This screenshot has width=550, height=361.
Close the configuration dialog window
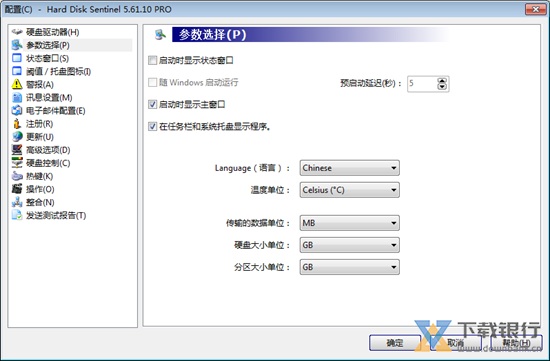click(x=536, y=9)
